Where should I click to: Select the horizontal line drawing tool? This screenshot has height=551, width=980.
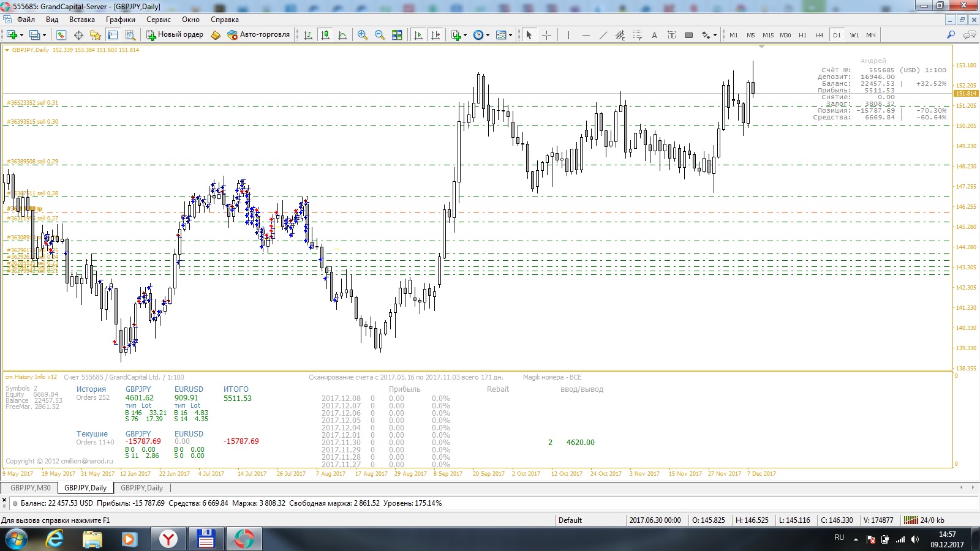(x=586, y=35)
